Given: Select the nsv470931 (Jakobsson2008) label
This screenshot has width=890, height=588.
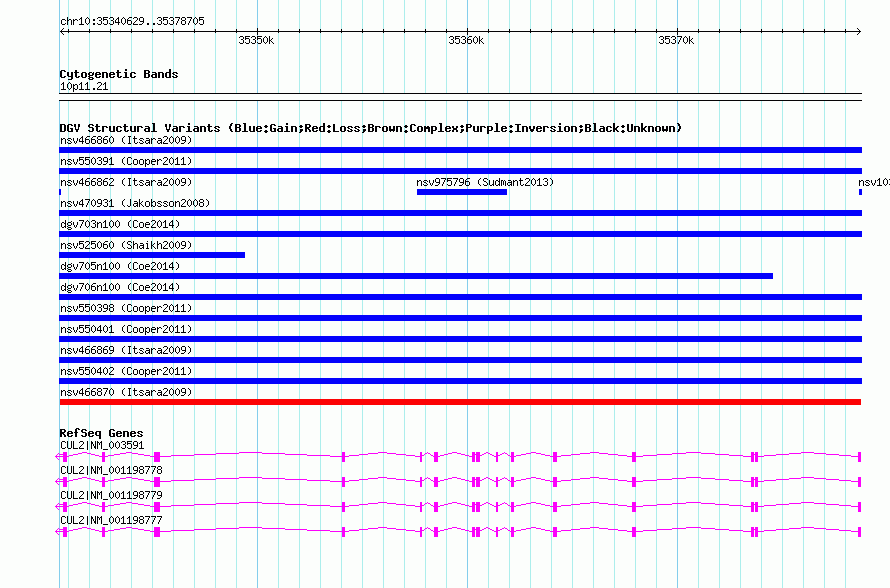Looking at the screenshot, I should [x=135, y=203].
